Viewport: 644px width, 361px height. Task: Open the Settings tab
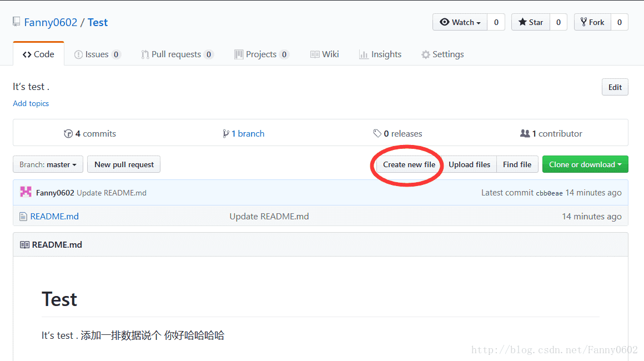[x=443, y=54]
